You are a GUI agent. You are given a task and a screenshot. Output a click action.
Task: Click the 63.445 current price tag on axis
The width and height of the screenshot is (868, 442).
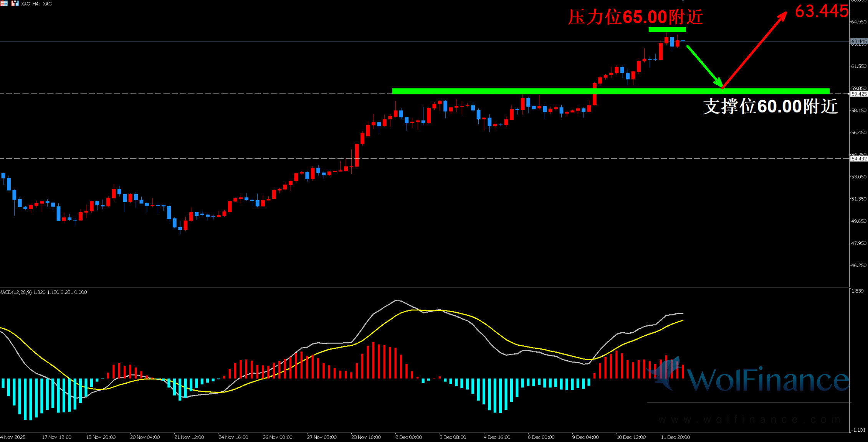click(x=858, y=41)
